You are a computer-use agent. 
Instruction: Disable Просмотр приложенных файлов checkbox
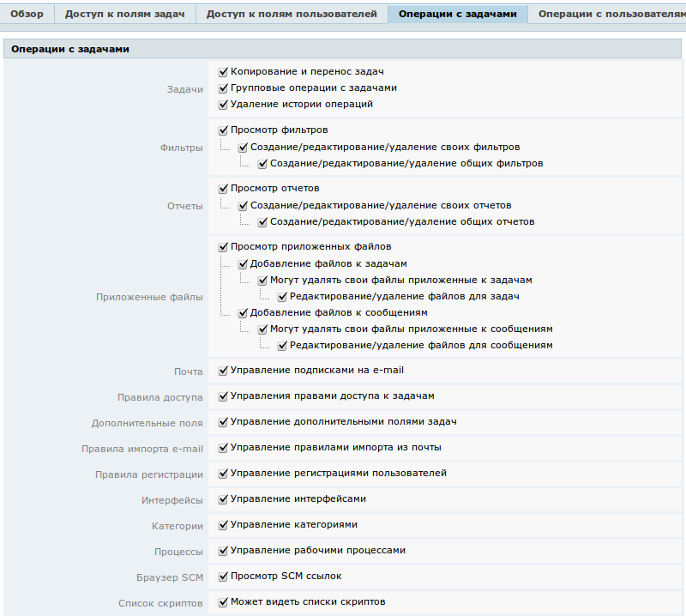223,247
